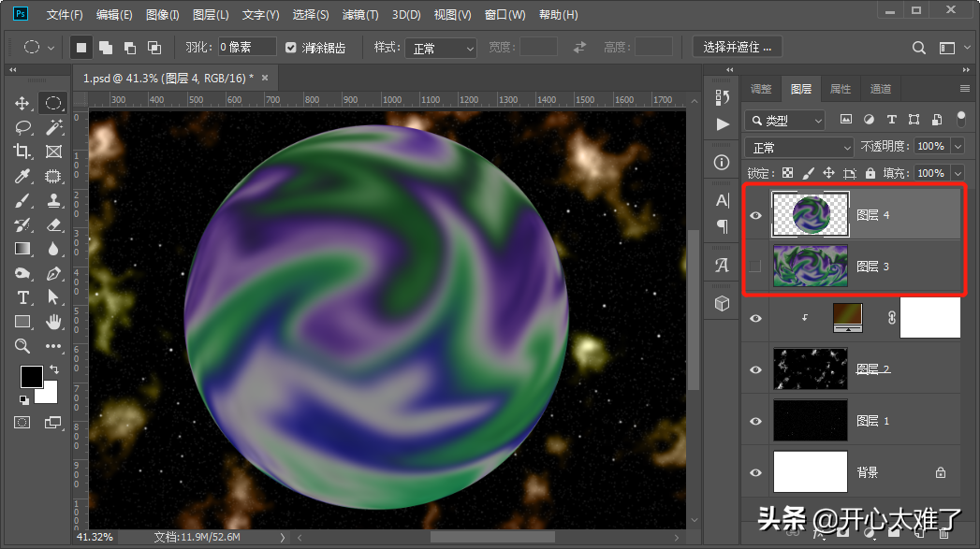The height and width of the screenshot is (549, 980).
Task: Open the layer blend mode dropdown 正常
Action: (799, 147)
